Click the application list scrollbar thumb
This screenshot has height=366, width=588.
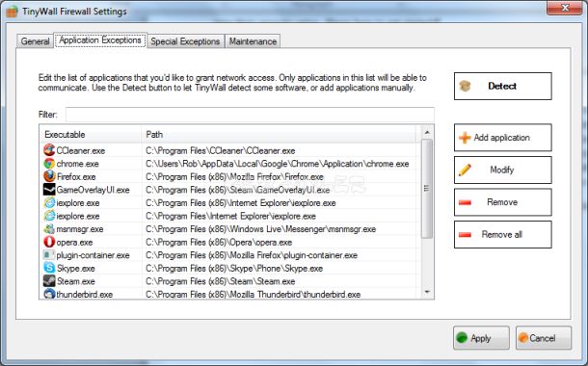pos(427,189)
